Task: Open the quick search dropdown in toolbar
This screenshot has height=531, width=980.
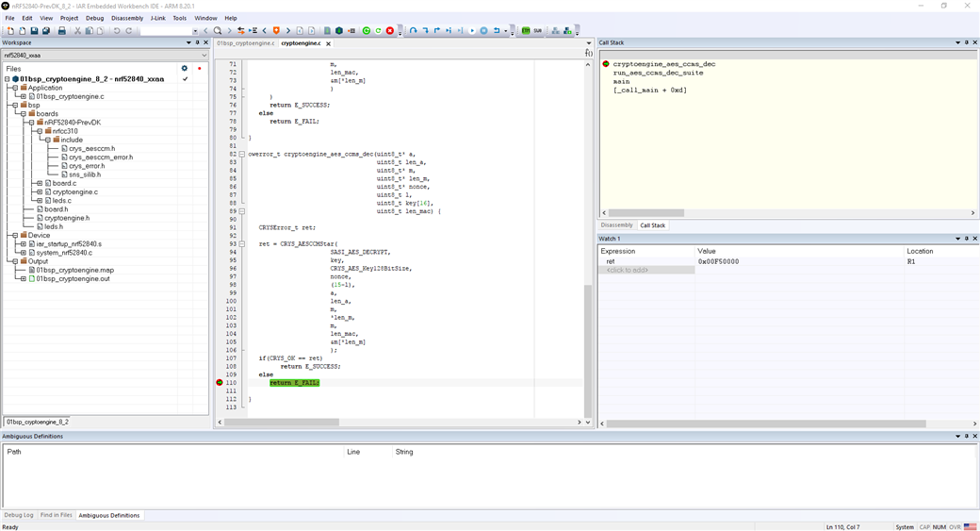Action: click(195, 30)
